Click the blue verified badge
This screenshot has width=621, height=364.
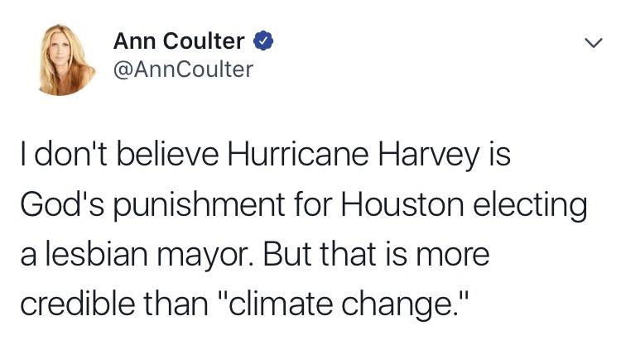tap(263, 41)
